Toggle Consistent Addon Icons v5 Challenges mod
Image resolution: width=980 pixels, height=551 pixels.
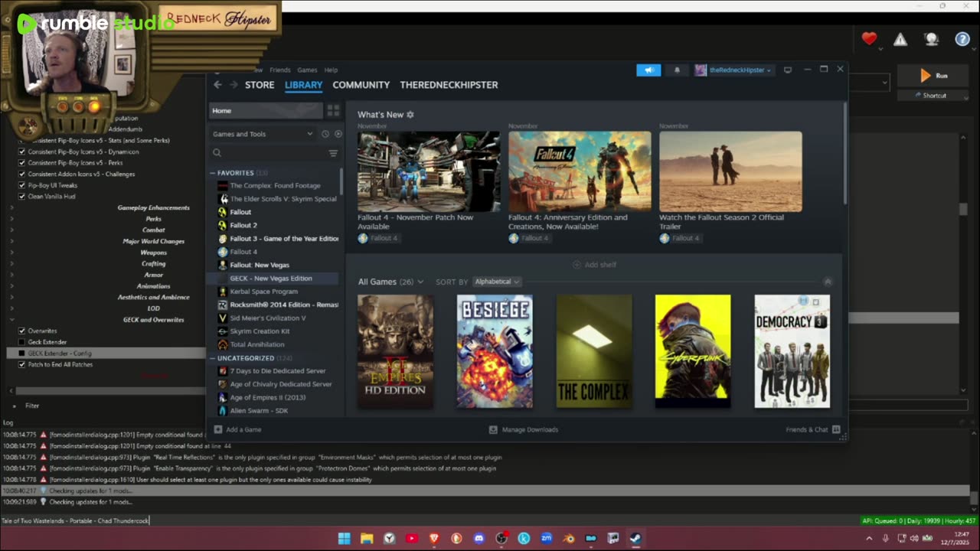tap(21, 174)
